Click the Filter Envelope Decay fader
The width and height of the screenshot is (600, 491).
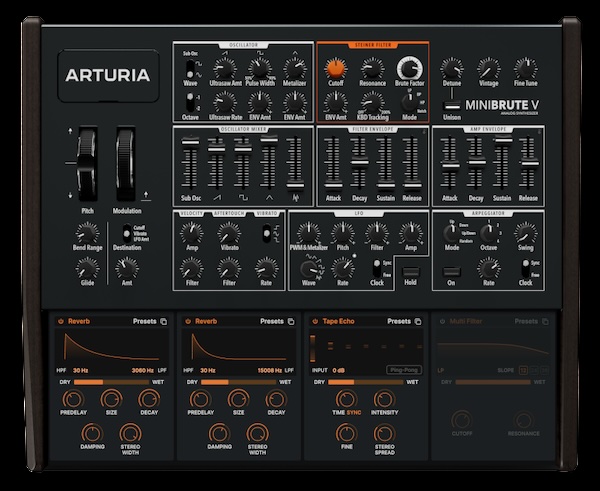pos(359,163)
